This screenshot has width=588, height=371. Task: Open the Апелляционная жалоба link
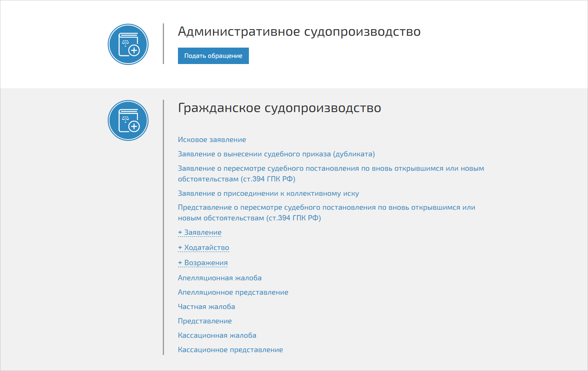pos(220,278)
